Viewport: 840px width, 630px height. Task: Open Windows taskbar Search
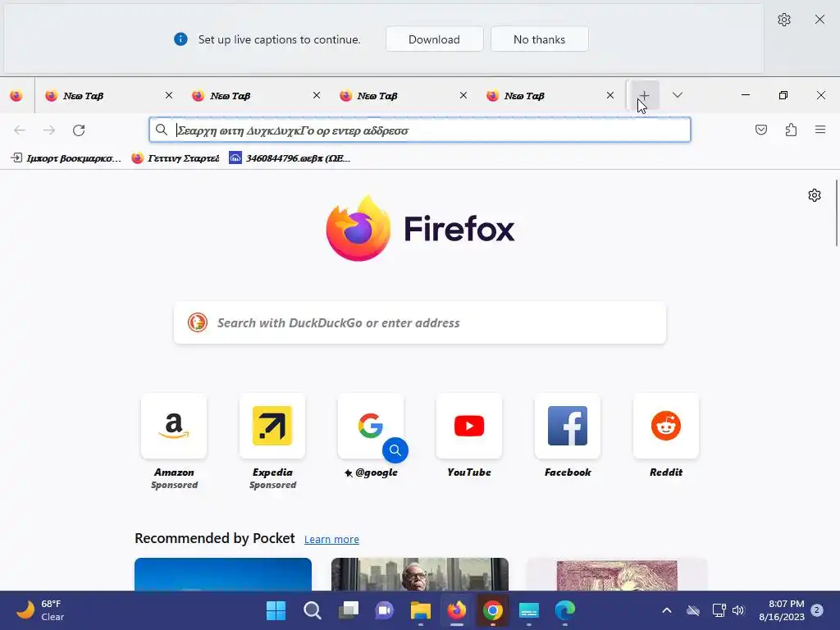click(x=313, y=610)
